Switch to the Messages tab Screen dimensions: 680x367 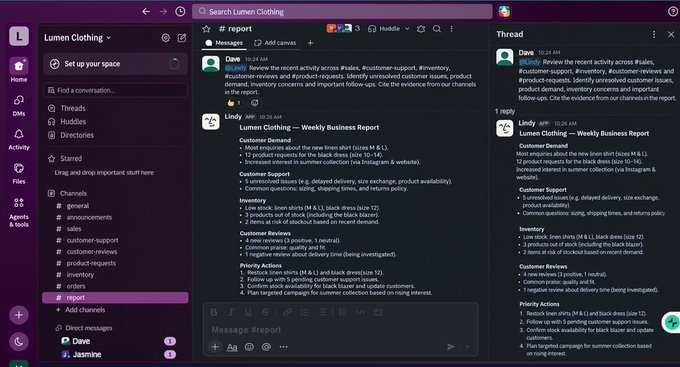pyautogui.click(x=224, y=43)
